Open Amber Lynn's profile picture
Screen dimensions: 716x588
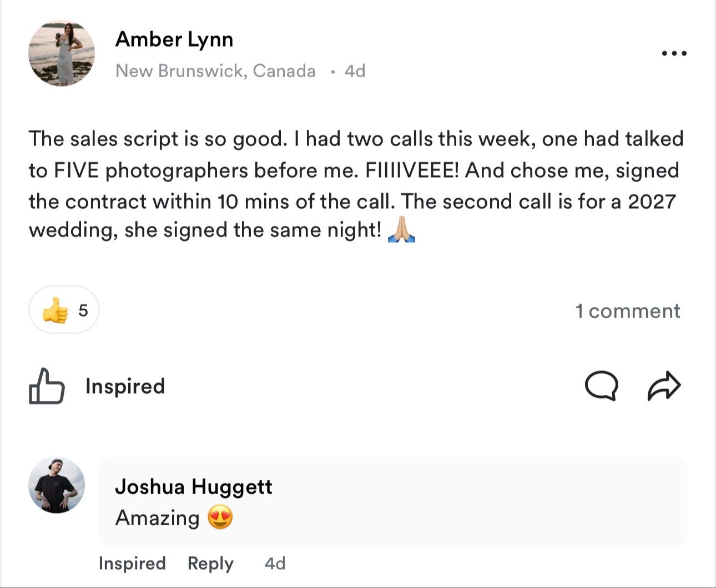tap(62, 53)
